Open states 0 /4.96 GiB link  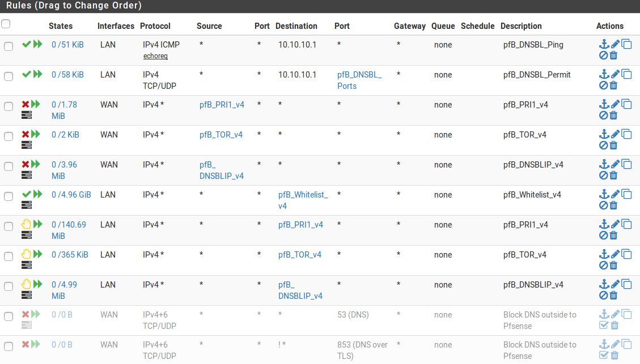point(71,195)
